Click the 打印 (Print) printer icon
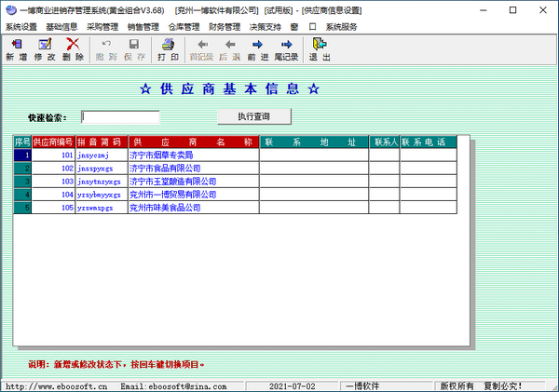559x392 pixels. tap(168, 49)
